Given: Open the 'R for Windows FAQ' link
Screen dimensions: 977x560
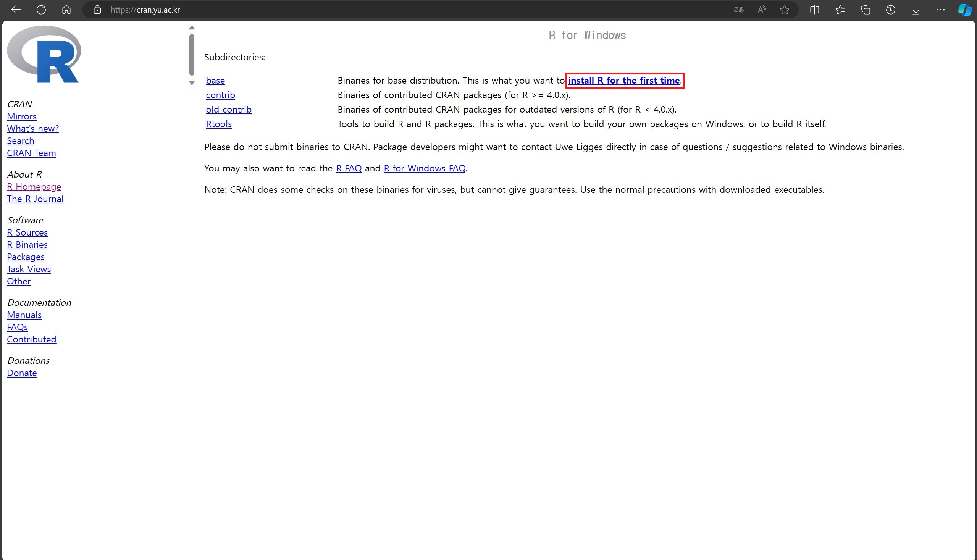Looking at the screenshot, I should click(424, 168).
